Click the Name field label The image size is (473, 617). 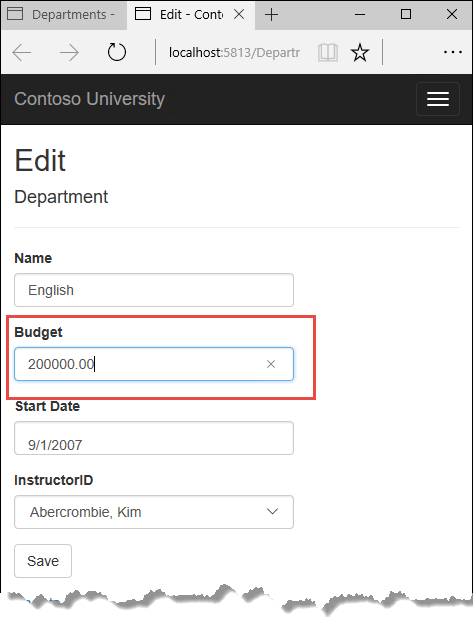tap(33, 258)
